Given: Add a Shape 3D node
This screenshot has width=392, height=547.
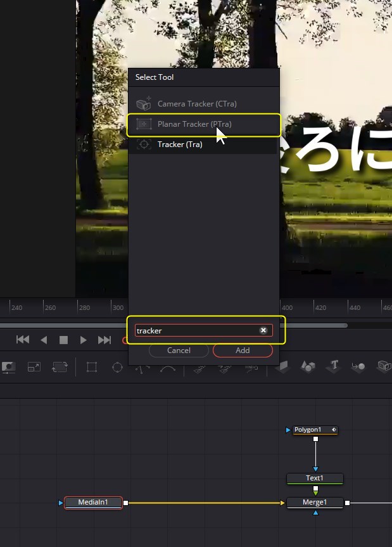Looking at the screenshot, I should tap(308, 367).
